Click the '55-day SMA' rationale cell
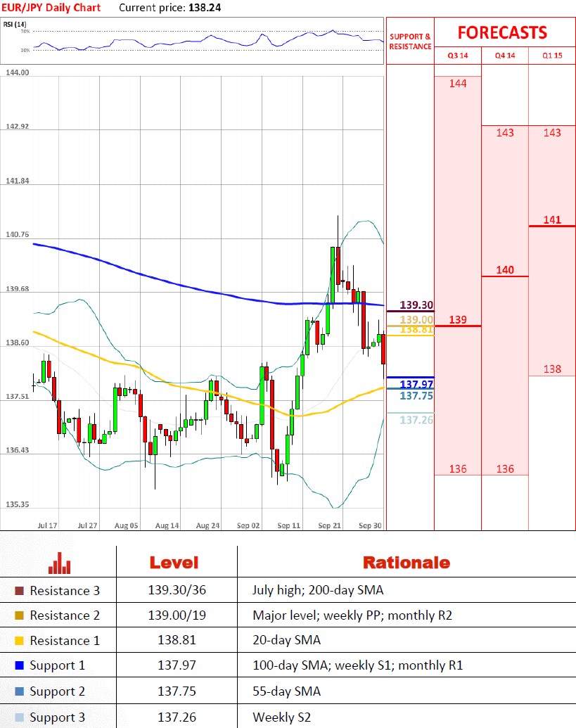 (286, 692)
